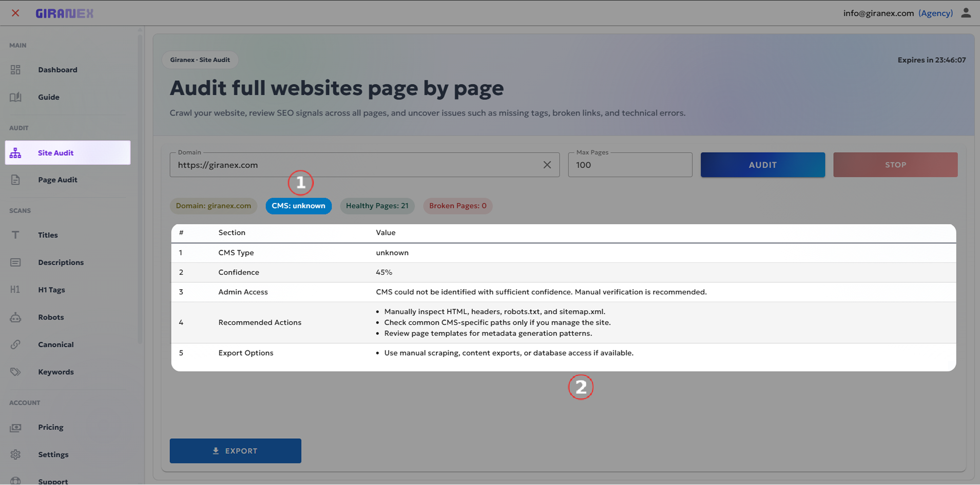The height and width of the screenshot is (485, 980).
Task: Click the STOP button
Action: [895, 165]
